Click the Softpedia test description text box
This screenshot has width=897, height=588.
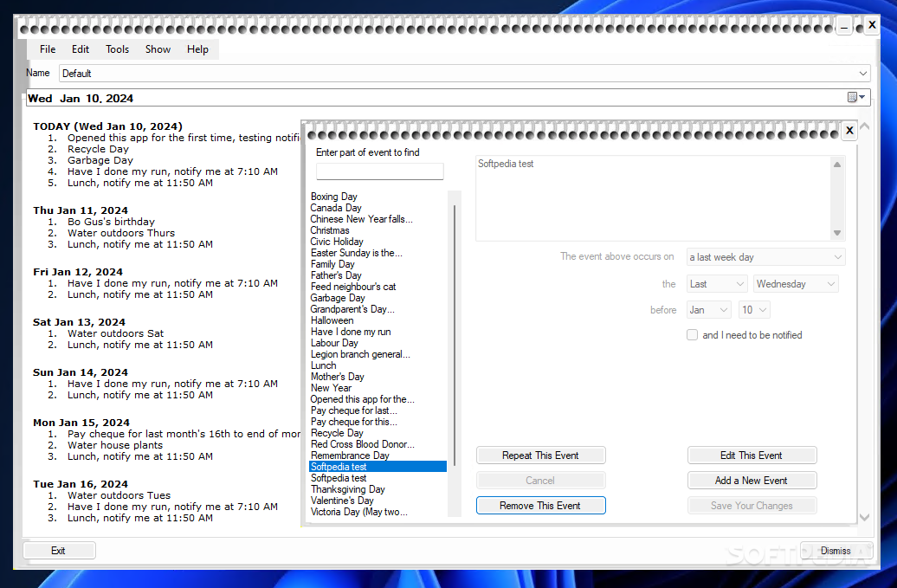(655, 198)
